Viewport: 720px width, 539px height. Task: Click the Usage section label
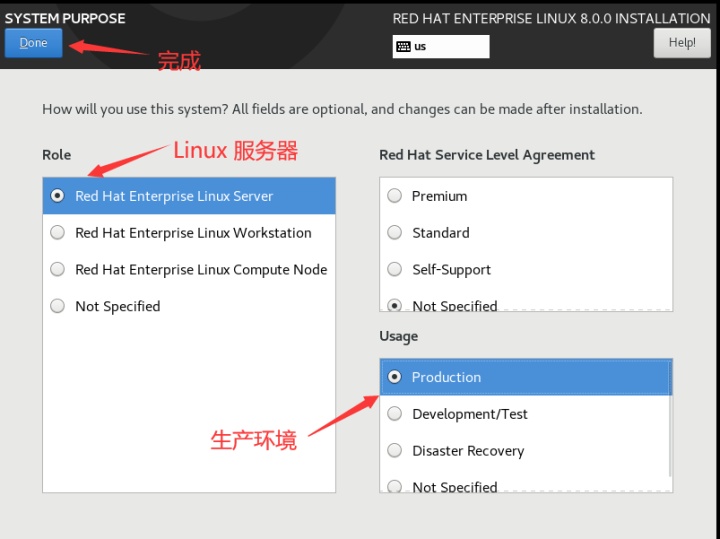coord(399,336)
